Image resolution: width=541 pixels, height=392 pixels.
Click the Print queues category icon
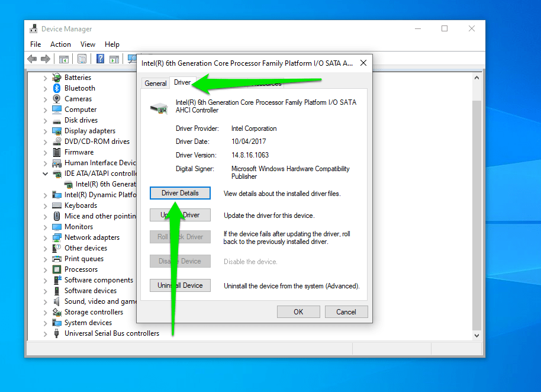[x=57, y=259]
